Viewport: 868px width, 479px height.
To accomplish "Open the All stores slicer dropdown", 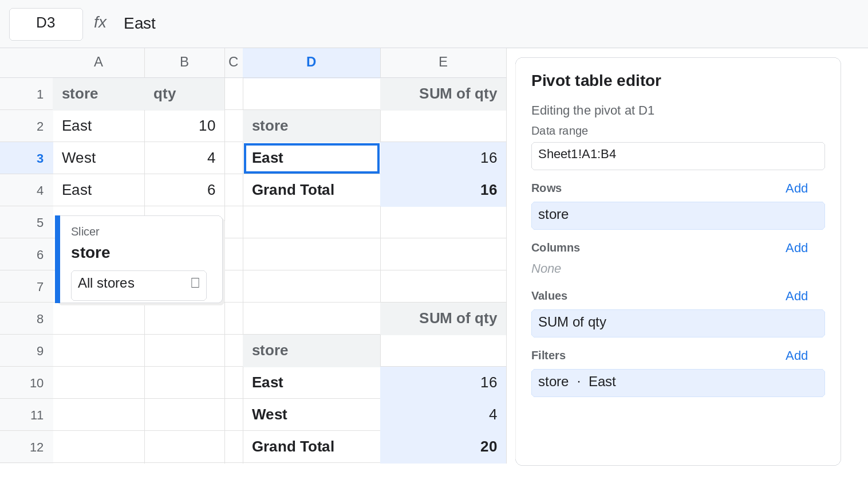I will 139,285.
